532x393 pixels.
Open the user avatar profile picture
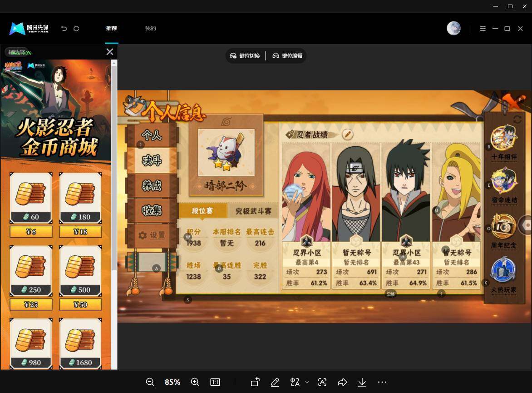click(x=453, y=28)
